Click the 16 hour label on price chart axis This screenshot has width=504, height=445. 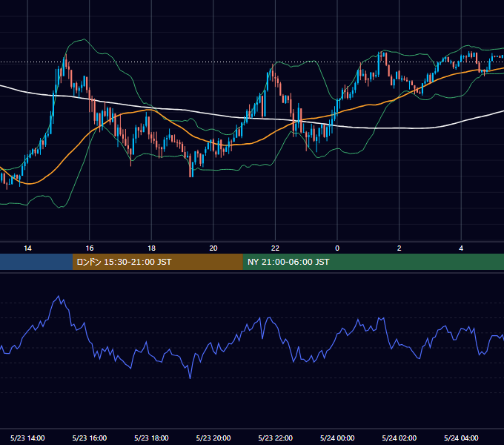click(90, 248)
